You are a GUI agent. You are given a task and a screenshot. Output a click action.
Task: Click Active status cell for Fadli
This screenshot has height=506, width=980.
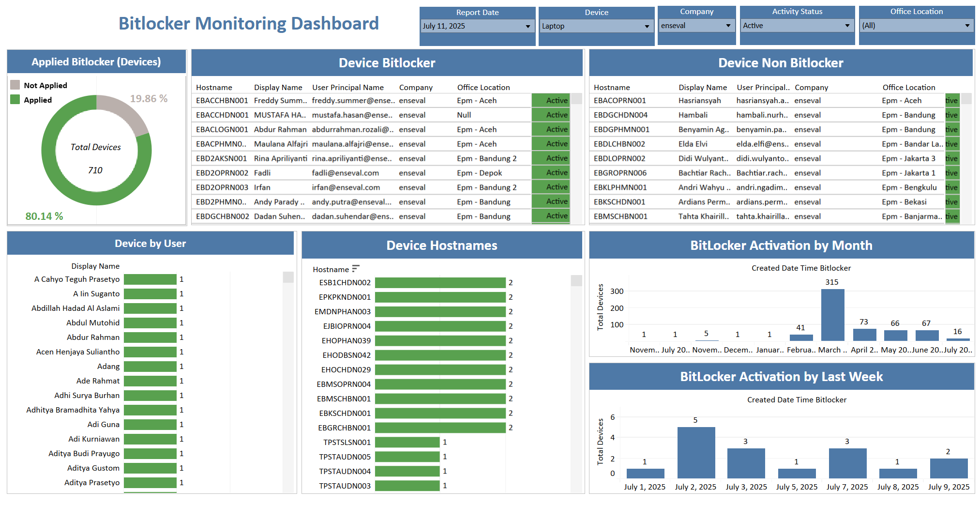click(551, 173)
